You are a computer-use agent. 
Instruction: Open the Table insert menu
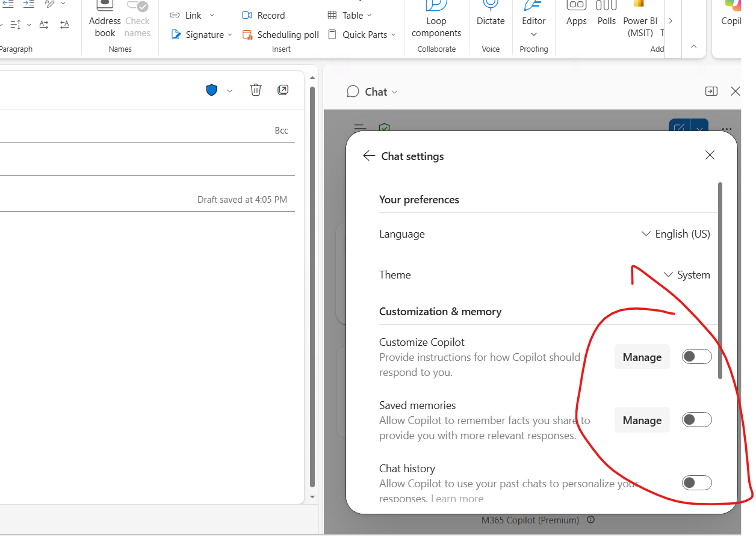coord(345,15)
